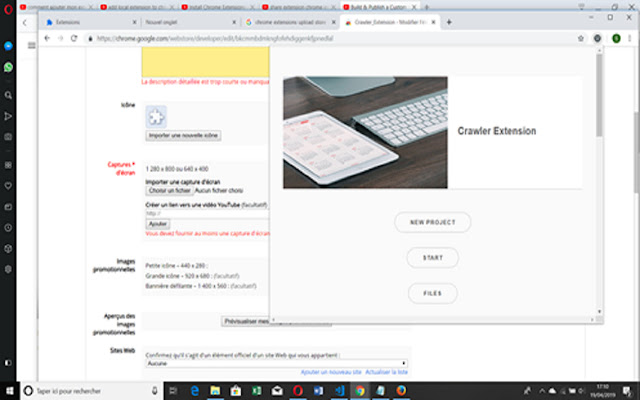Click Chrome back arrow button
Viewport: 640px width, 400px height.
point(47,38)
